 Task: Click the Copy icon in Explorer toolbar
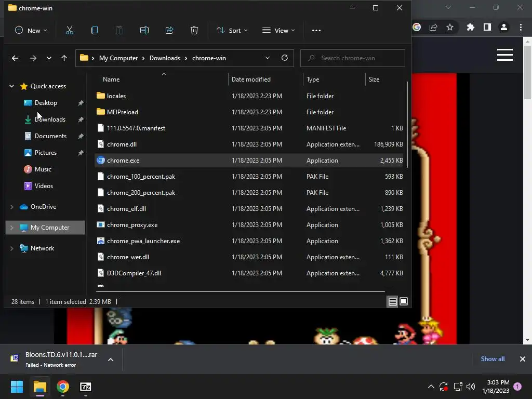click(x=95, y=31)
